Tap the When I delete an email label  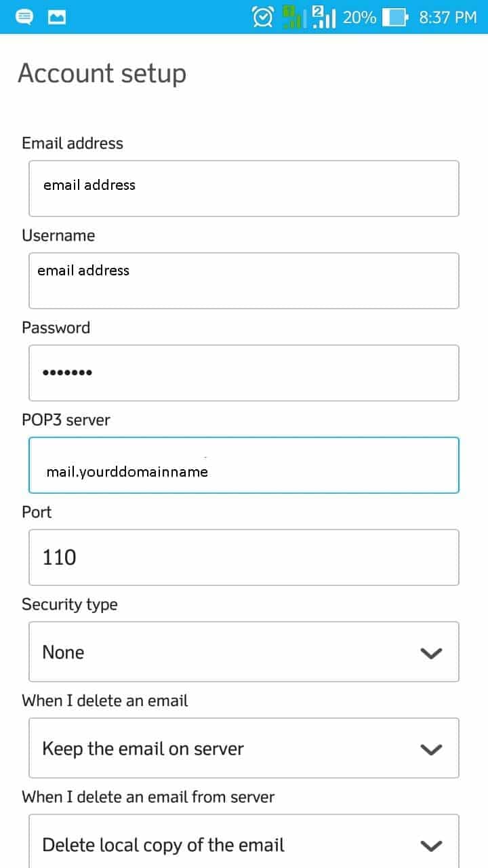point(105,701)
